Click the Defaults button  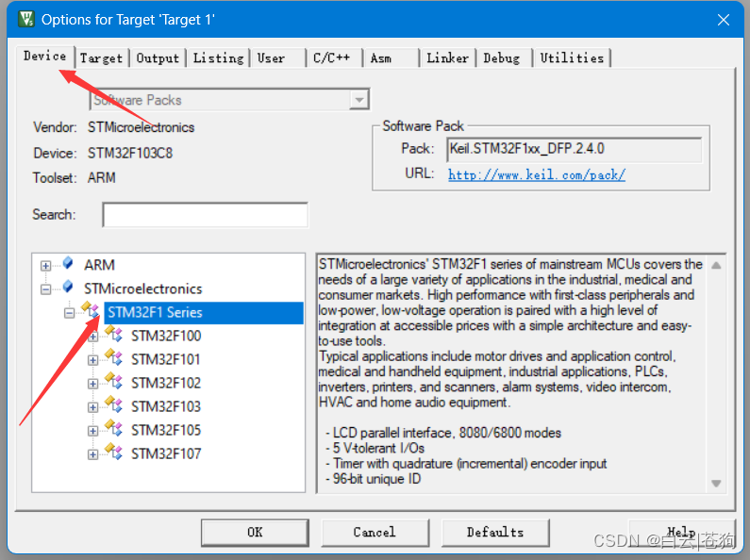coord(495,533)
